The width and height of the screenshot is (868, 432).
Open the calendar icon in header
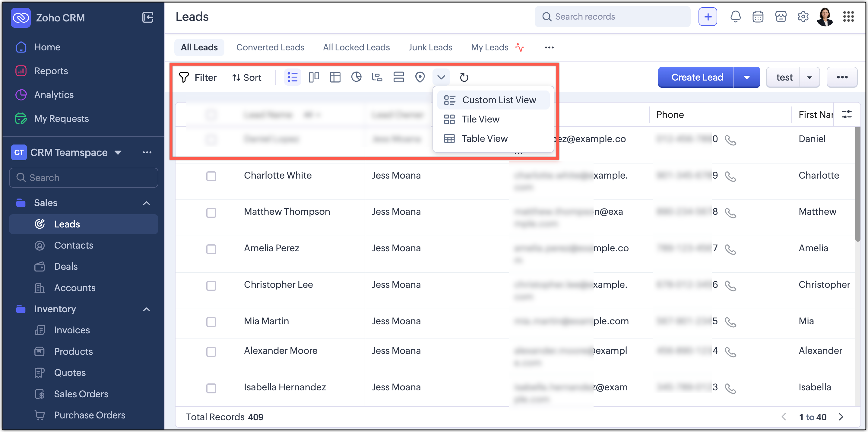click(x=758, y=17)
